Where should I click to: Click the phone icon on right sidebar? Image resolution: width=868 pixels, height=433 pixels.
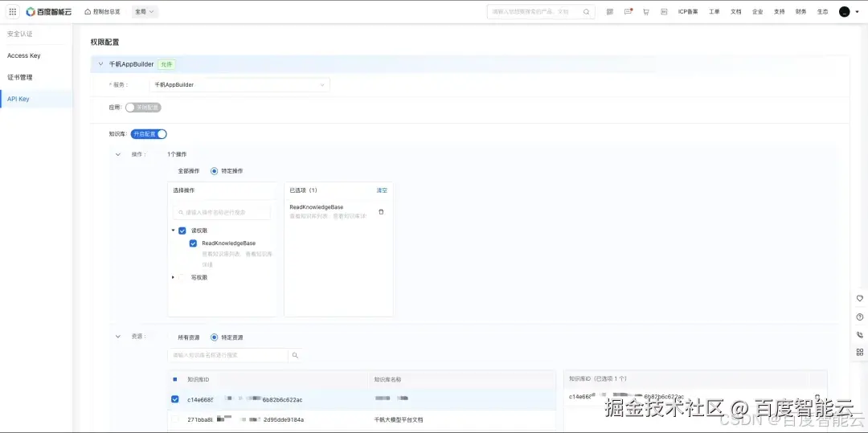860,334
